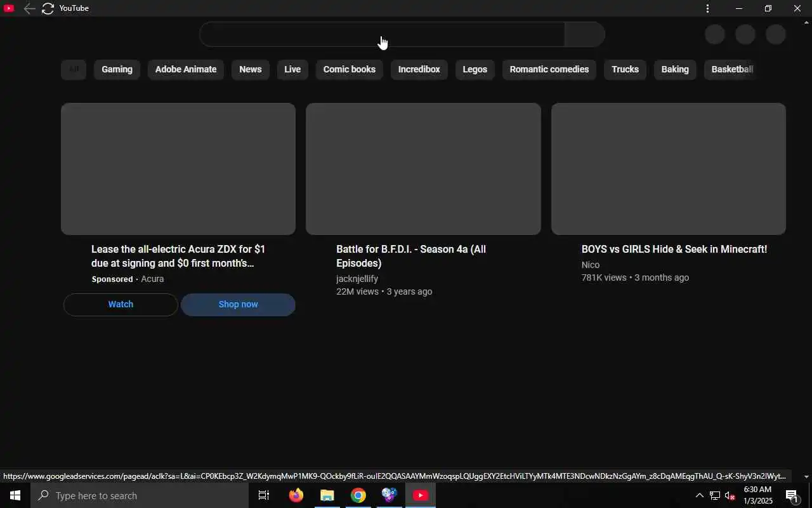This screenshot has height=508, width=812.
Task: Click BOYS vs GIRLS Hide & Seek title
Action: 674,250
